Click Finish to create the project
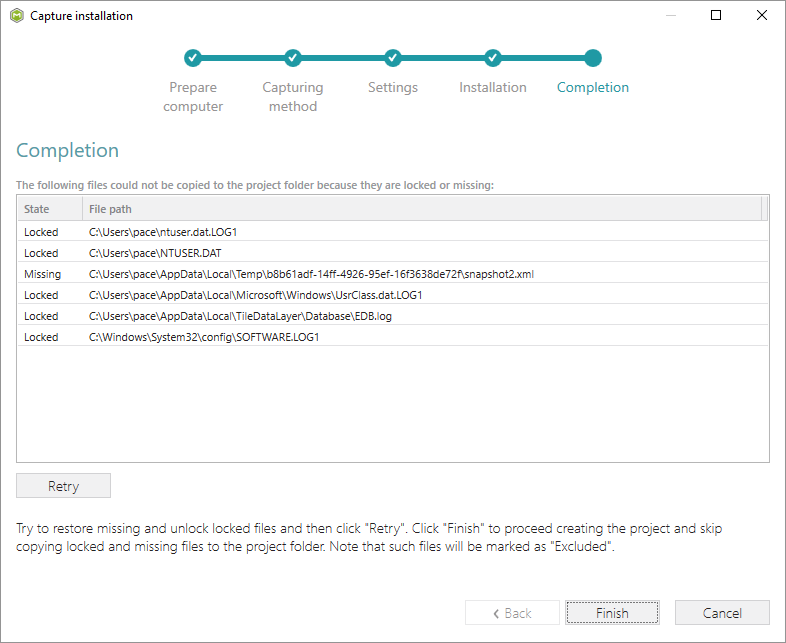Screen dimensions: 786x643 tap(612, 612)
